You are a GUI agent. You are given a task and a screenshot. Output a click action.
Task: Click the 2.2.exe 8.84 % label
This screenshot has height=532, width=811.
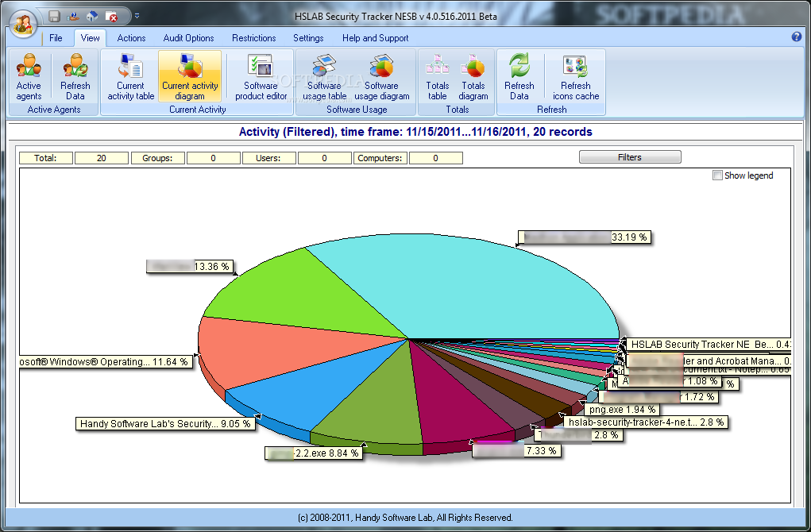(x=313, y=453)
